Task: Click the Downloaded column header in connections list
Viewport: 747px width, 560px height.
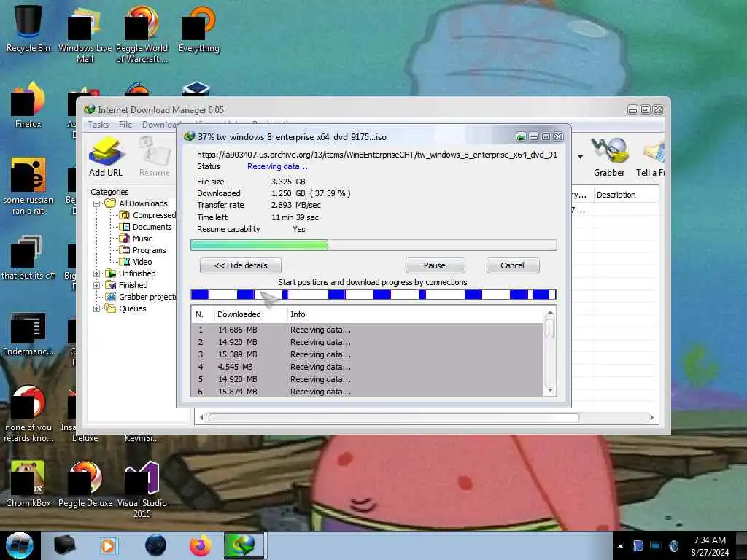Action: tap(250, 314)
